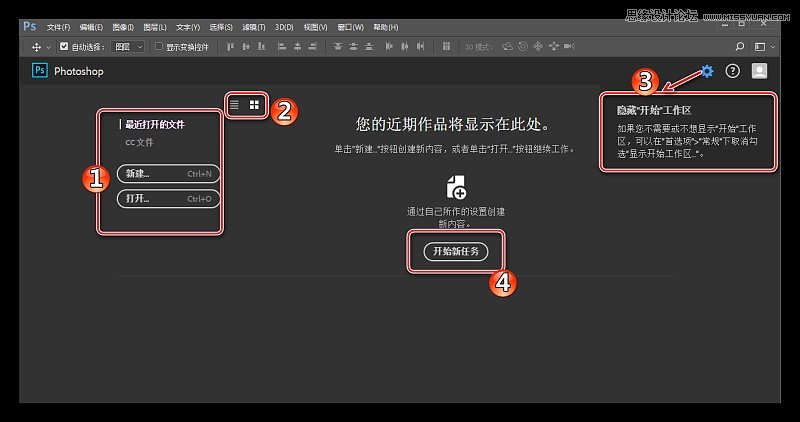800x422 pixels.
Task: Open the 文件(F) menu
Action: (x=58, y=27)
